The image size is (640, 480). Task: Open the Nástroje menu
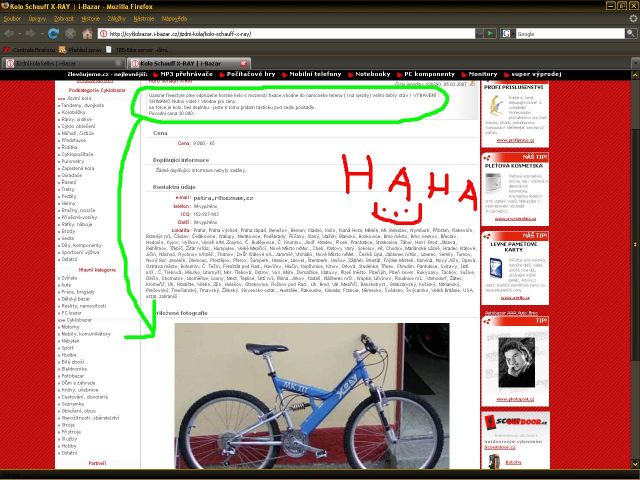[143, 19]
